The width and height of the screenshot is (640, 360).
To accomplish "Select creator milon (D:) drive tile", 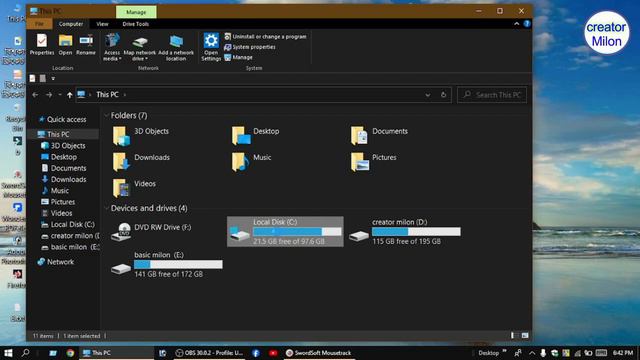I will pyautogui.click(x=404, y=231).
